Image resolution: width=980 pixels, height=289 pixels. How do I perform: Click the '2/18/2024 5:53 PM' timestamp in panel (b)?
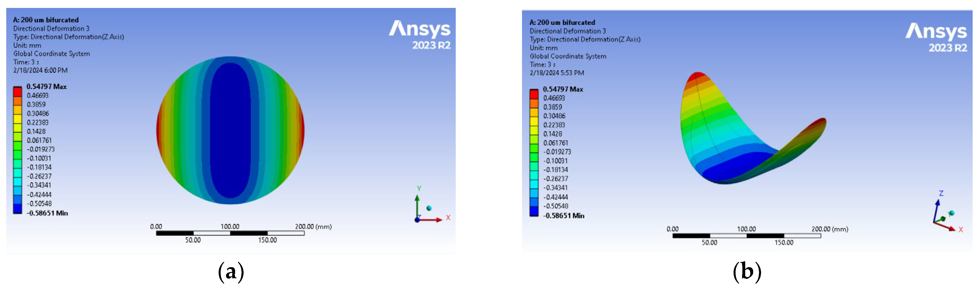(557, 73)
